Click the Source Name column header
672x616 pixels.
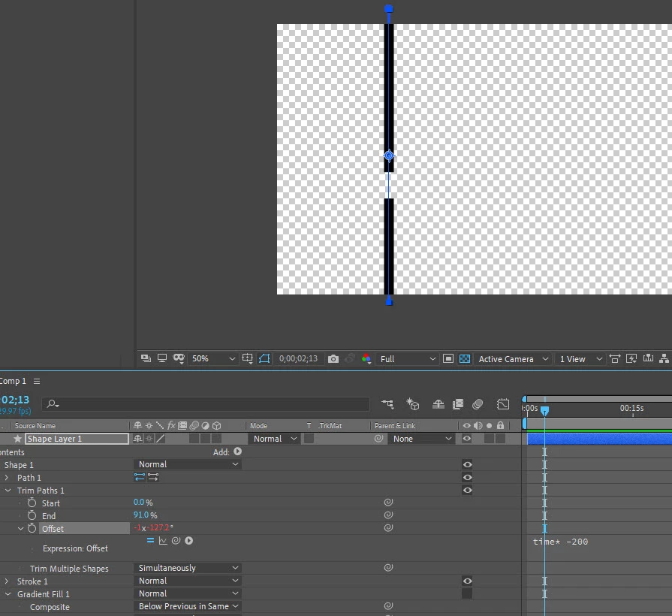[x=35, y=426]
